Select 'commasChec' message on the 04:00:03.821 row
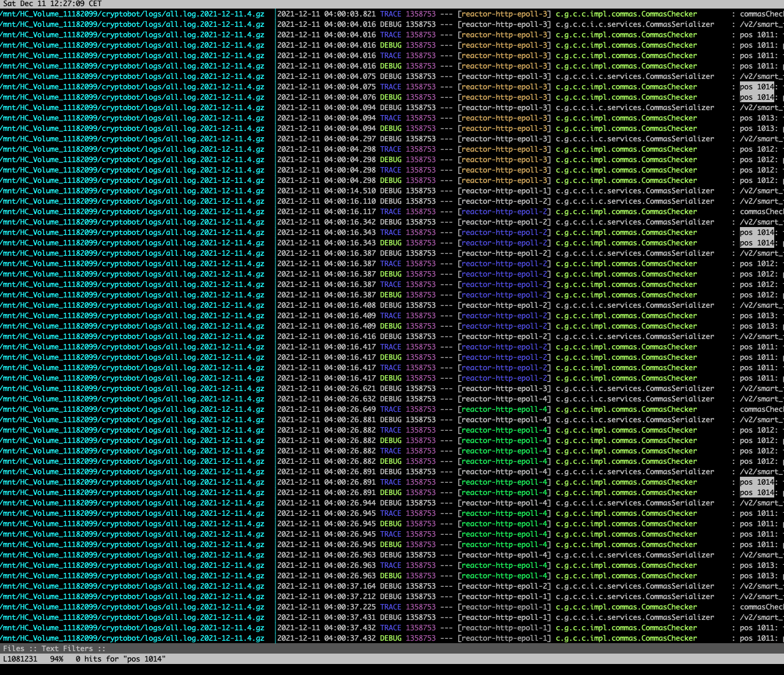This screenshot has height=675, width=784. (x=761, y=14)
